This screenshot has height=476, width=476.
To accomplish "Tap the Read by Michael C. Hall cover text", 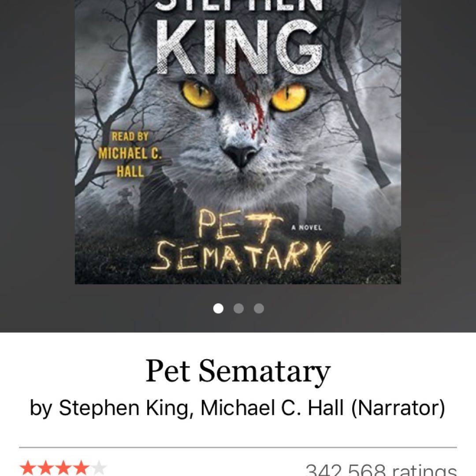I will [130, 154].
